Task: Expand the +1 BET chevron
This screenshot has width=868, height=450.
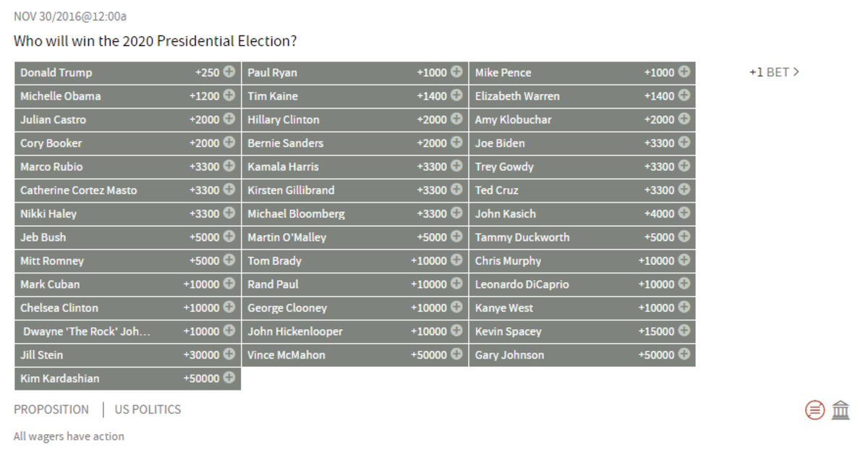Action: coord(774,72)
